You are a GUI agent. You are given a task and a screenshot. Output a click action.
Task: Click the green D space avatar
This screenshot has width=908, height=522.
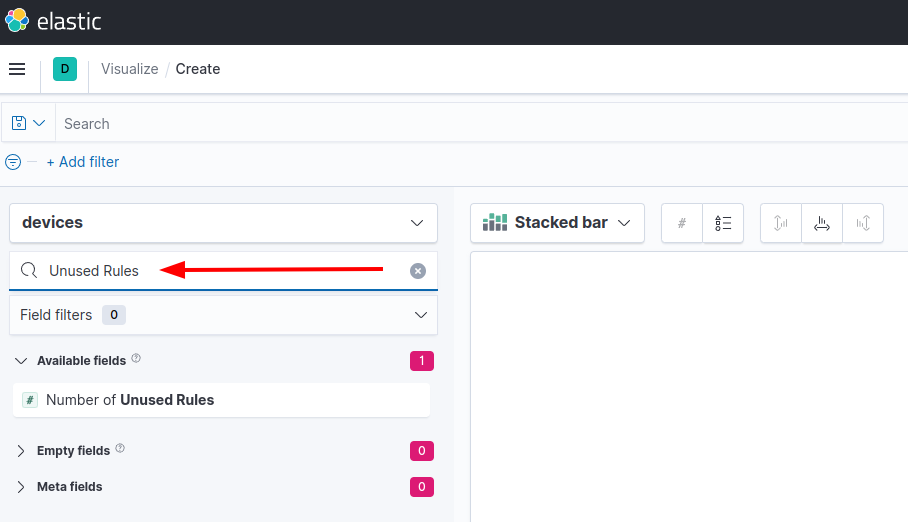click(65, 69)
